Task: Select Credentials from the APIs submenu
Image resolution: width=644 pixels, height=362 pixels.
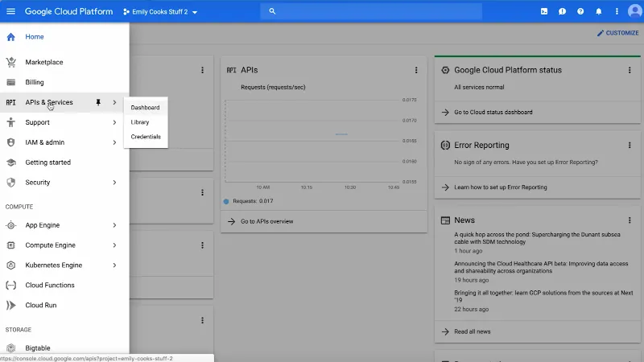Action: [x=146, y=137]
